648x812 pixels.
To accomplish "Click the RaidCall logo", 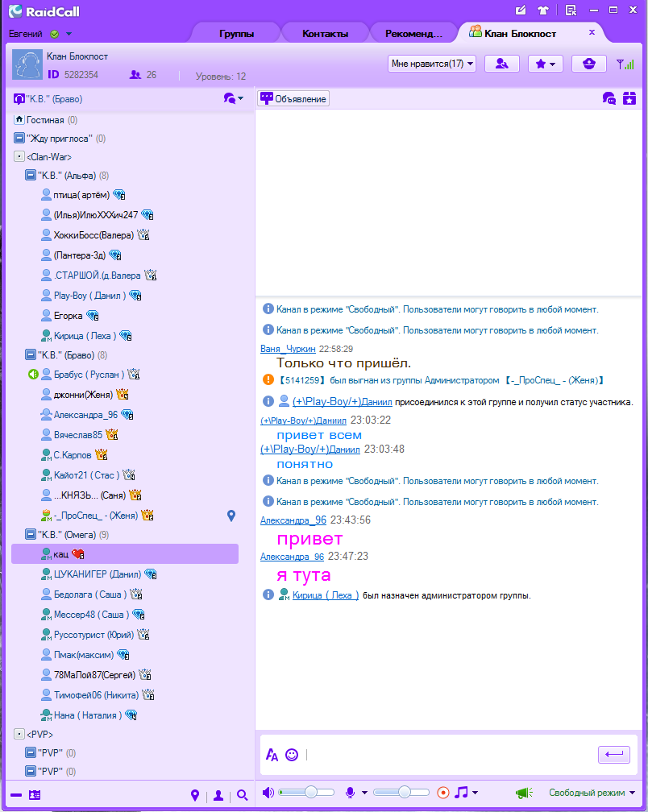I will (44, 11).
